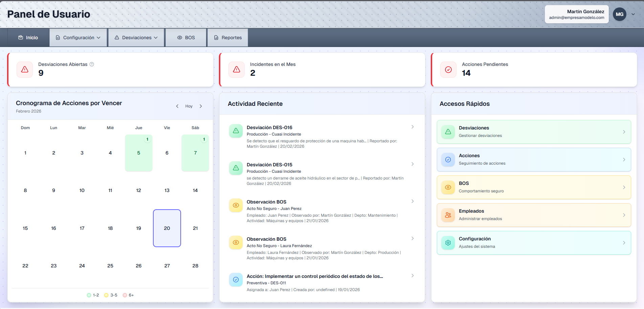The width and height of the screenshot is (644, 309).
Task: Open the BOS Comportamiento seguro quick link
Action: click(534, 187)
